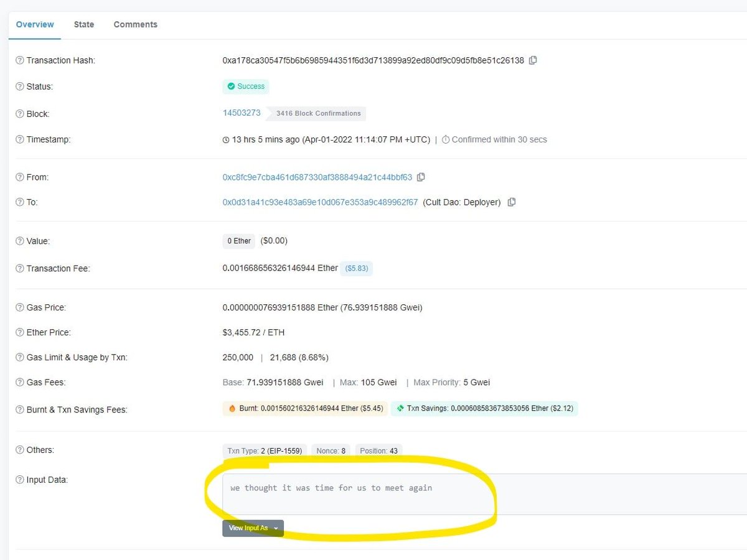Click help icon beside Ether Price
The image size is (747, 560).
pyautogui.click(x=20, y=332)
